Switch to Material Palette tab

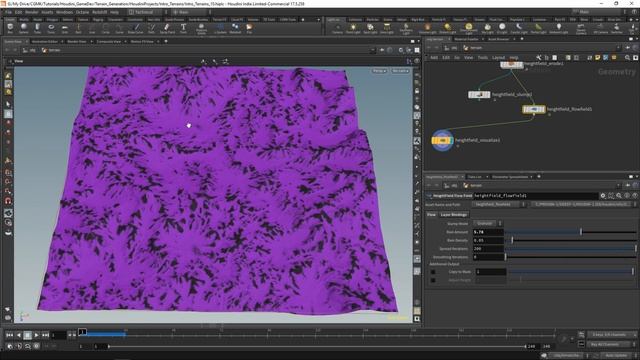pos(466,39)
